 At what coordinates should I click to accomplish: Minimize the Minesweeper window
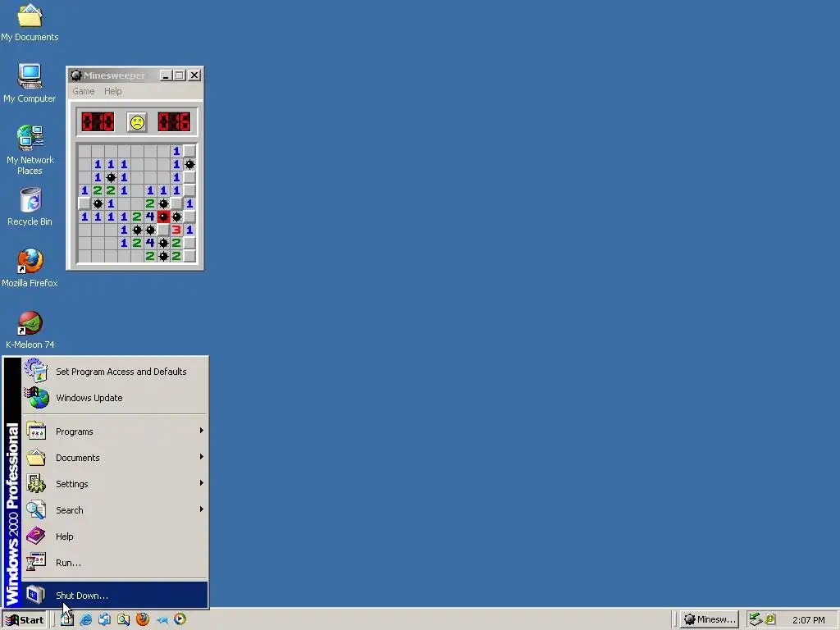166,75
